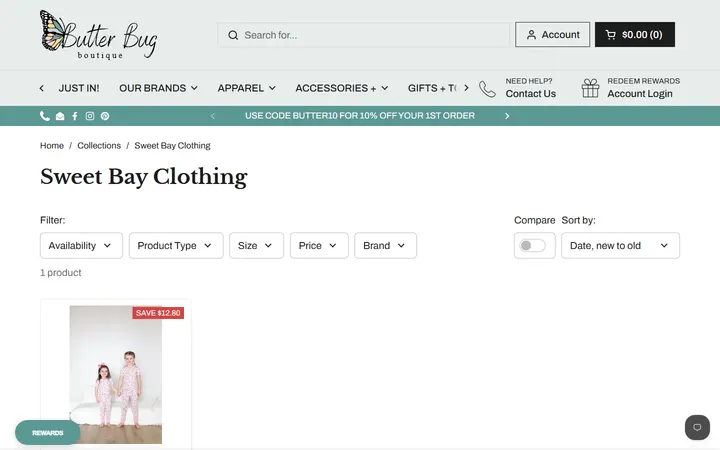This screenshot has height=450, width=720.
Task: Click the Sweet Bay Clothing breadcrumb text
Action: pyautogui.click(x=172, y=146)
